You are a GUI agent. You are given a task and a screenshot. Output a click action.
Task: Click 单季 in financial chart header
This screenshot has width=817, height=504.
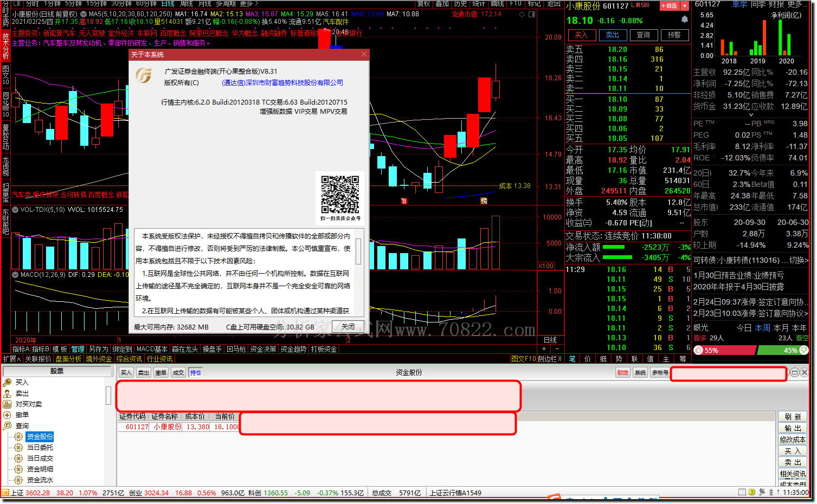(x=739, y=4)
